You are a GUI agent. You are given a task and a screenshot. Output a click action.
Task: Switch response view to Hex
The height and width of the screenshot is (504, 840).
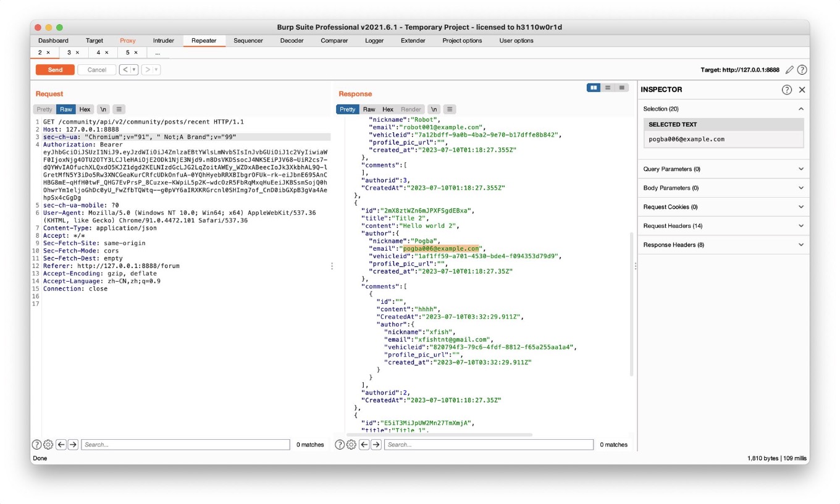click(x=388, y=109)
